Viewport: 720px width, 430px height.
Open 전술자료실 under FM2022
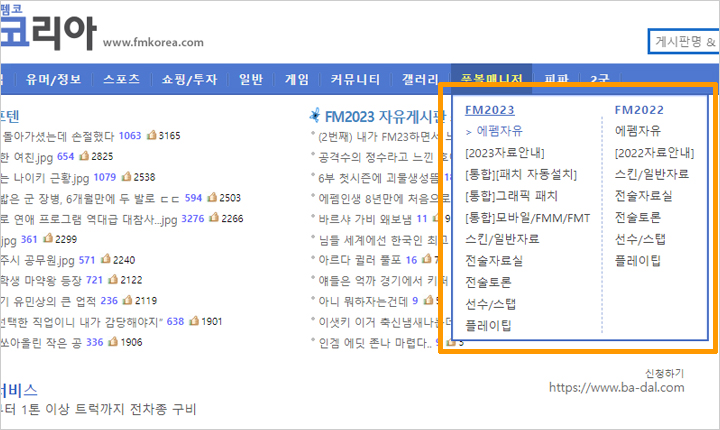(x=643, y=196)
